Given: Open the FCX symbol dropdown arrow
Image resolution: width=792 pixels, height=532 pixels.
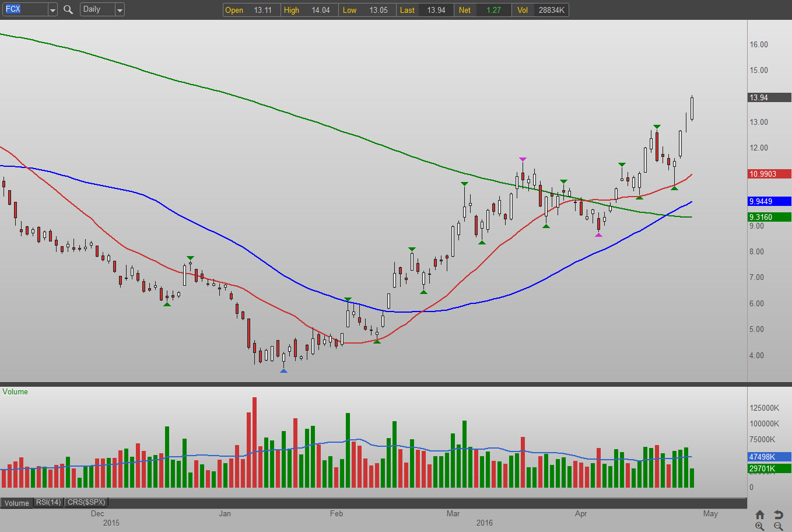Looking at the screenshot, I should (52, 10).
